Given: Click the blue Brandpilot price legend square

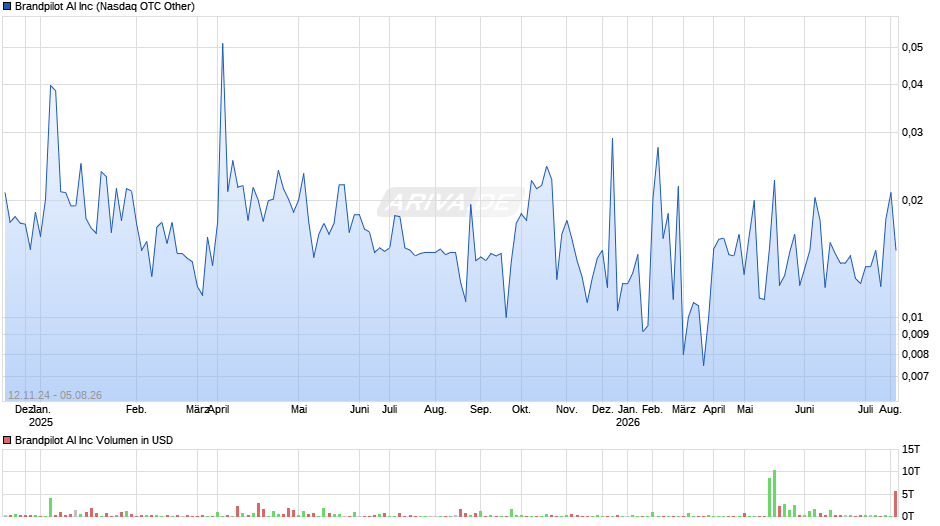Looking at the screenshot, I should tap(7, 7).
